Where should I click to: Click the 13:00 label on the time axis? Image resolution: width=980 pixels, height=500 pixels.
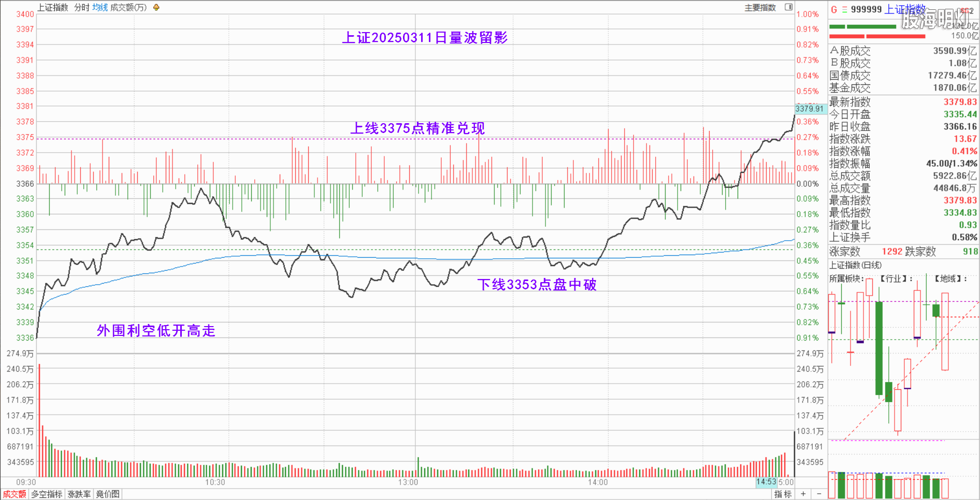click(x=408, y=482)
